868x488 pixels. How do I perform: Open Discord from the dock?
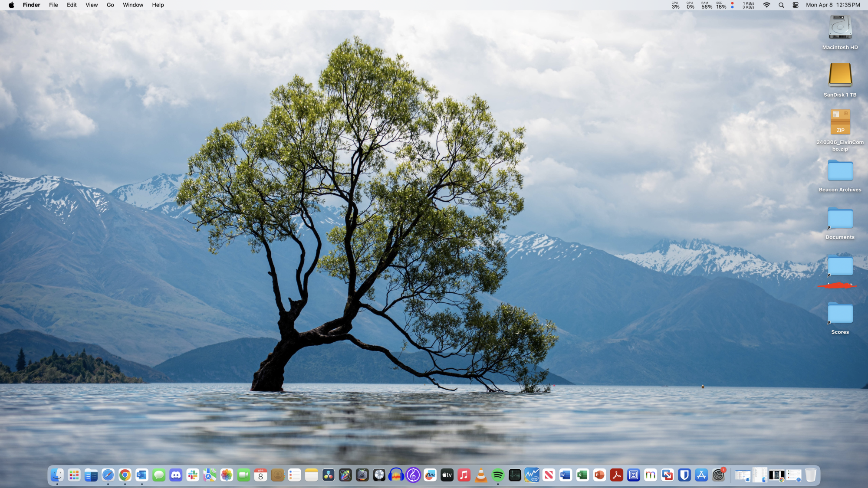tap(176, 475)
